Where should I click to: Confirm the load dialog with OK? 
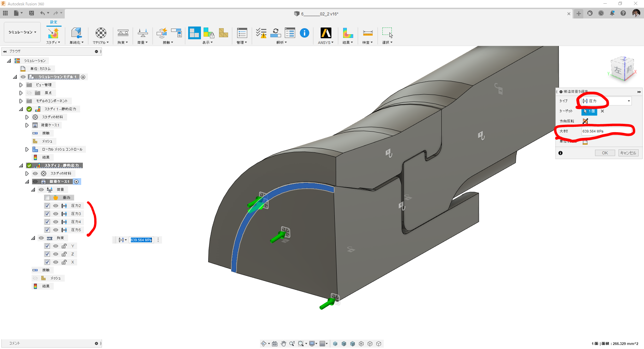(605, 153)
